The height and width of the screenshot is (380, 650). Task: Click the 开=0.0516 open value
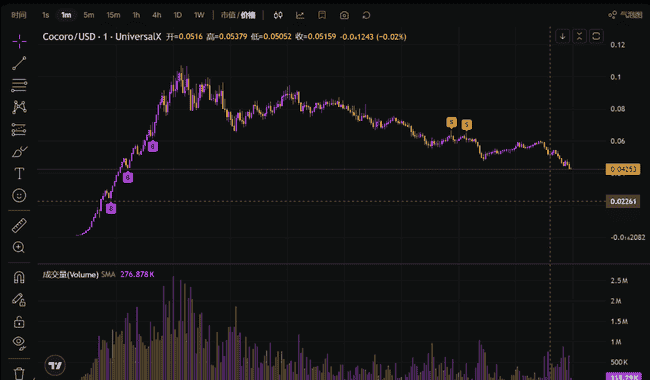[x=184, y=36]
